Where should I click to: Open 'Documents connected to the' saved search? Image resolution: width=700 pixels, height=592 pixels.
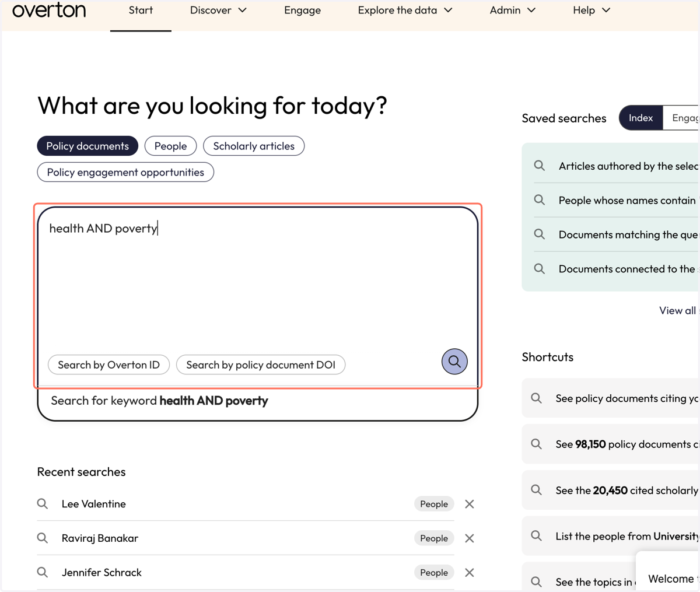tap(617, 269)
